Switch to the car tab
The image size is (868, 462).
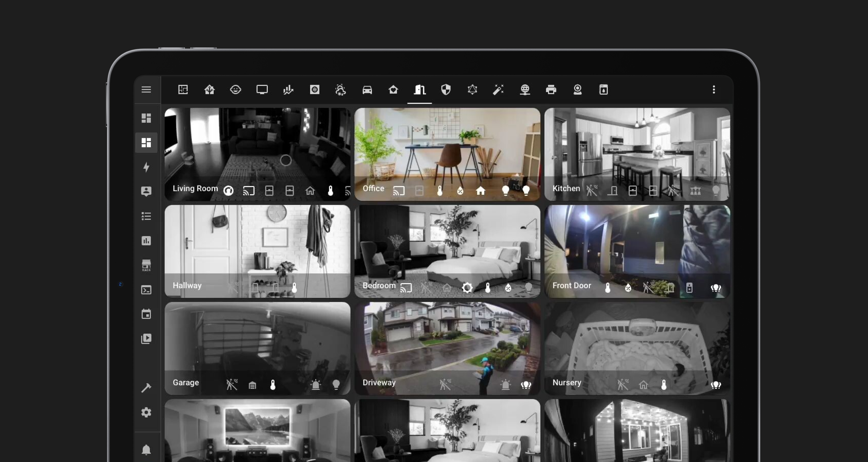(x=367, y=90)
